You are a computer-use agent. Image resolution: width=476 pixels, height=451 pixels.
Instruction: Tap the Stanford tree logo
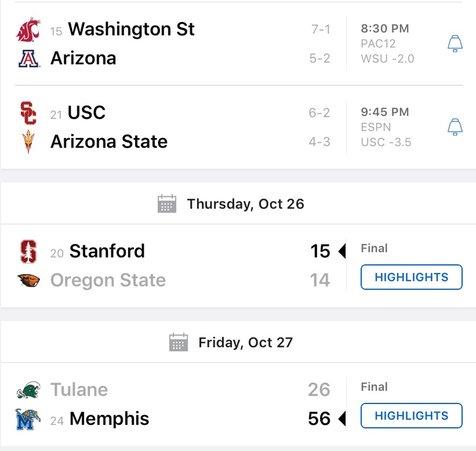point(28,251)
